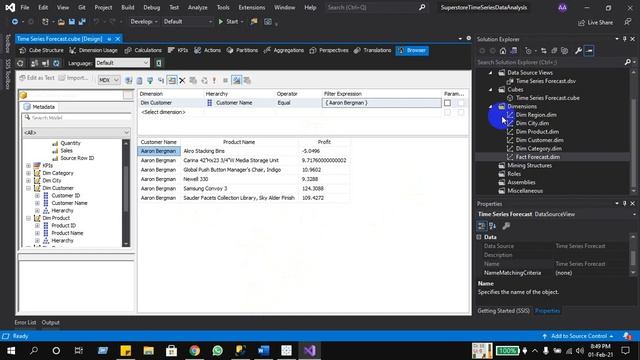The height and width of the screenshot is (360, 640).
Task: Click the Save All icon in main toolbar
Action: click(82, 22)
